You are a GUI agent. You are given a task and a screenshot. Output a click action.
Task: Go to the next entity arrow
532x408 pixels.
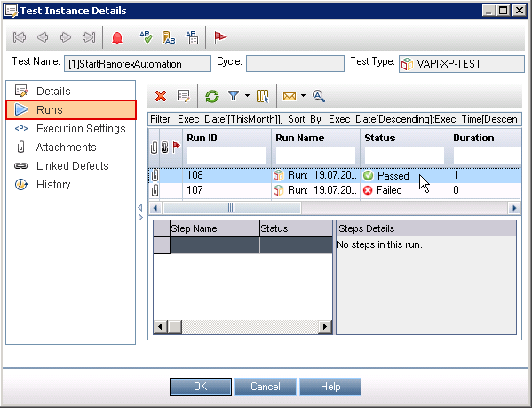[x=66, y=37]
